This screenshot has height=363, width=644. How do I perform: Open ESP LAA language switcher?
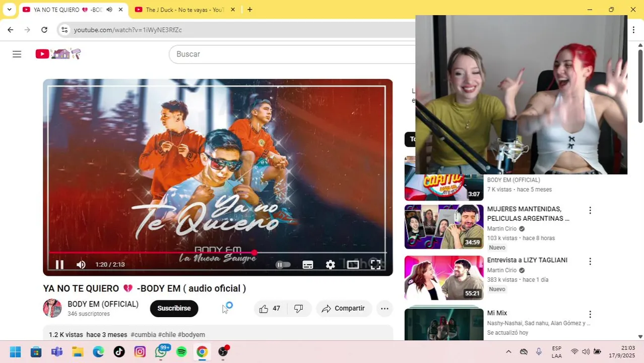point(556,352)
